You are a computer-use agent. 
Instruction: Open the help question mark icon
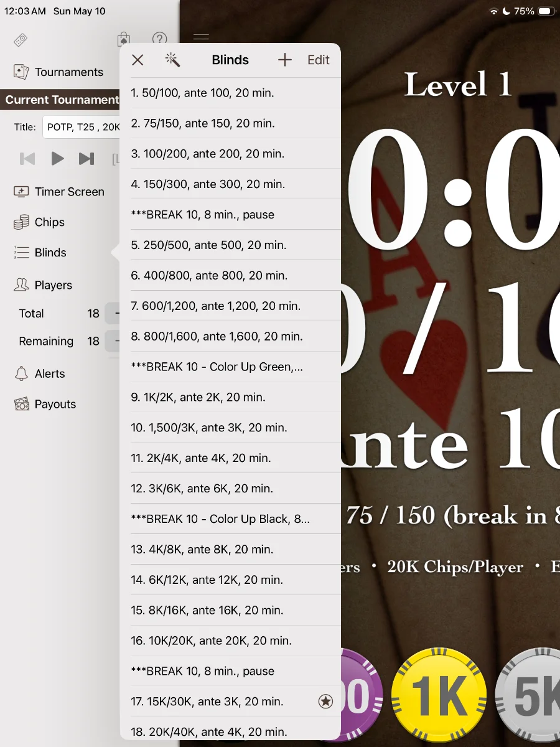pos(160,40)
